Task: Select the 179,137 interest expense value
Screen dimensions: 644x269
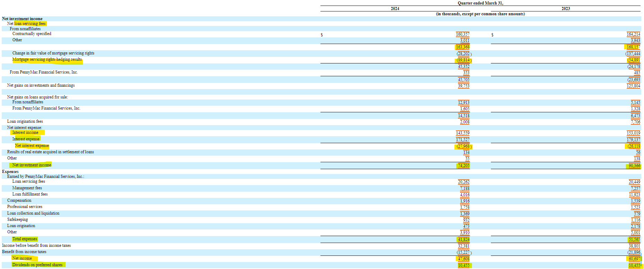Action: (x=633, y=140)
